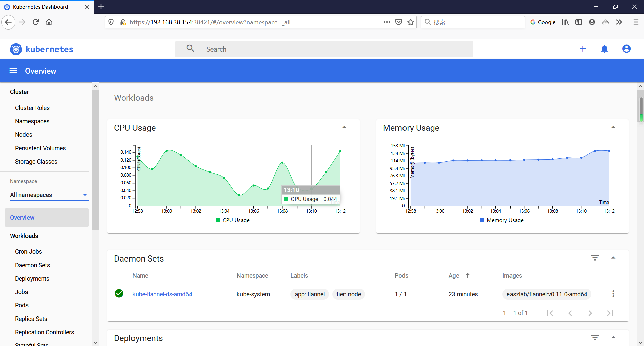644x346 pixels.
Task: Open Persistent Volumes in sidebar
Action: pos(40,148)
